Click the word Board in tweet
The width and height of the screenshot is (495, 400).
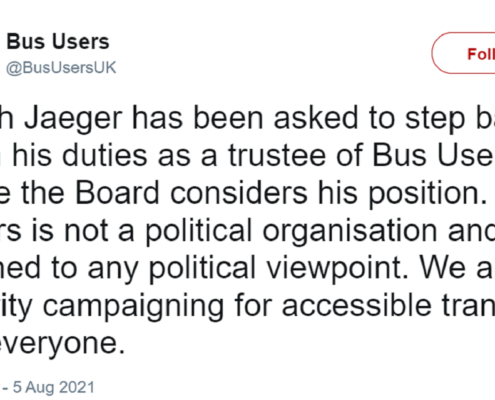pyautogui.click(x=118, y=193)
